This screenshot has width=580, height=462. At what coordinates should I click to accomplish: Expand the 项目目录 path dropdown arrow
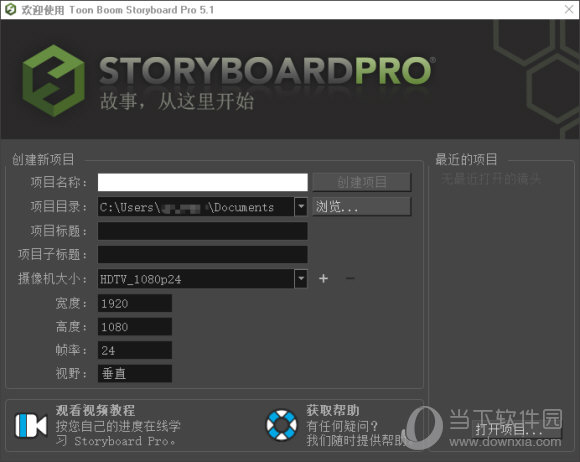tap(301, 206)
